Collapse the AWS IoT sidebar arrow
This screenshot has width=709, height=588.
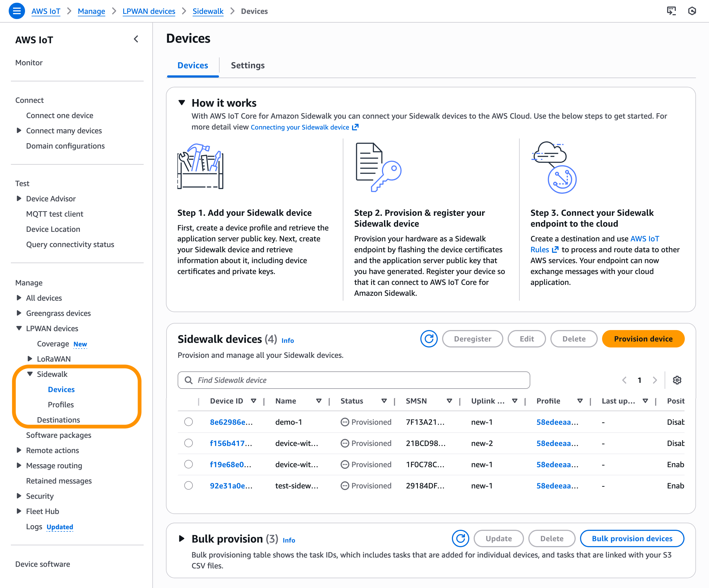136,39
